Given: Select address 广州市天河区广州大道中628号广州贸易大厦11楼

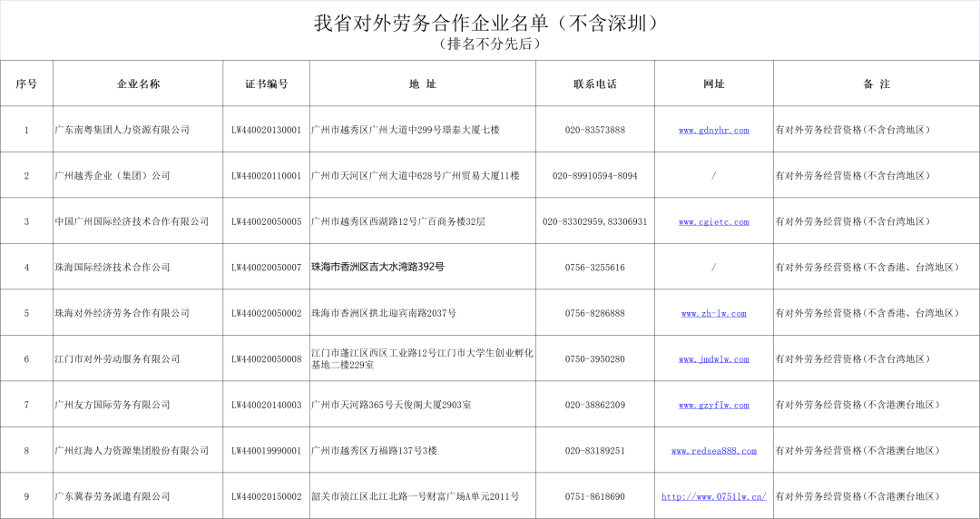Looking at the screenshot, I should (416, 176).
